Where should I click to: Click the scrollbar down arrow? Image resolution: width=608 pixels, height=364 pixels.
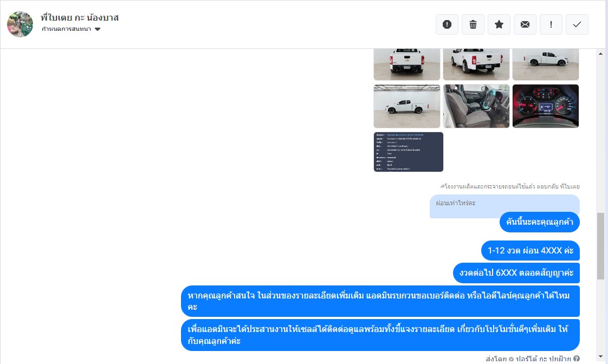[x=600, y=356]
